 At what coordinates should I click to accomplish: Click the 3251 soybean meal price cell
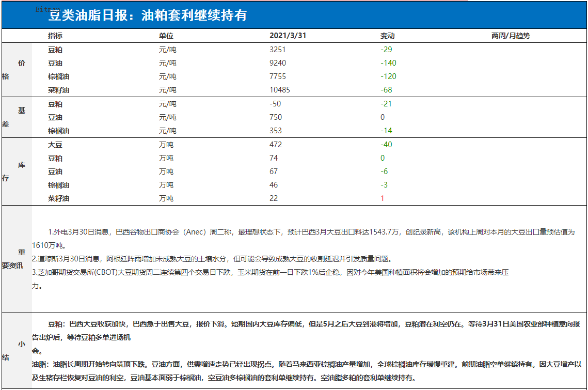278,50
